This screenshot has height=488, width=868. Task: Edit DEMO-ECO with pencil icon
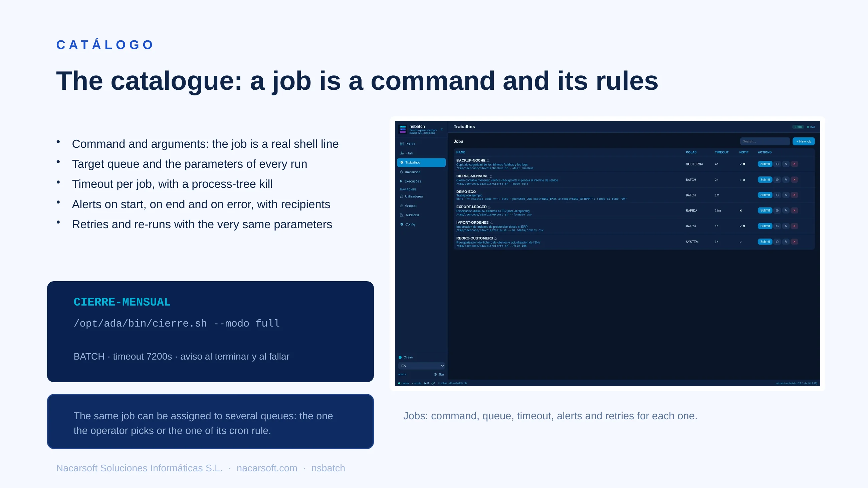(786, 195)
